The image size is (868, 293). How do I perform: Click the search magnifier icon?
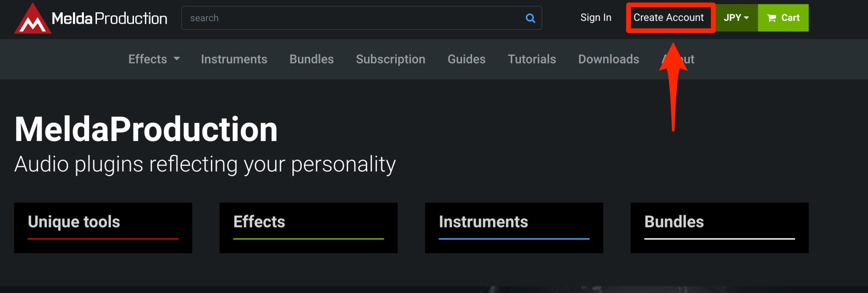point(529,18)
